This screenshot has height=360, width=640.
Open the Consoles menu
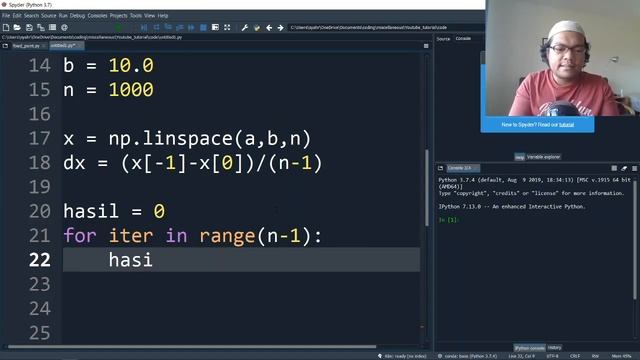click(x=97, y=16)
